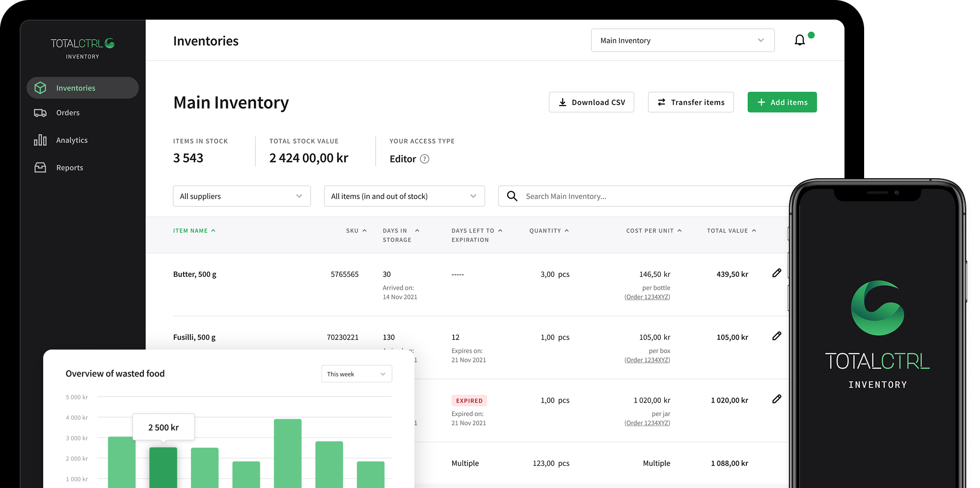Click the TotalCtrl logo in sidebar
Viewport: 980px width, 488px height.
82,48
